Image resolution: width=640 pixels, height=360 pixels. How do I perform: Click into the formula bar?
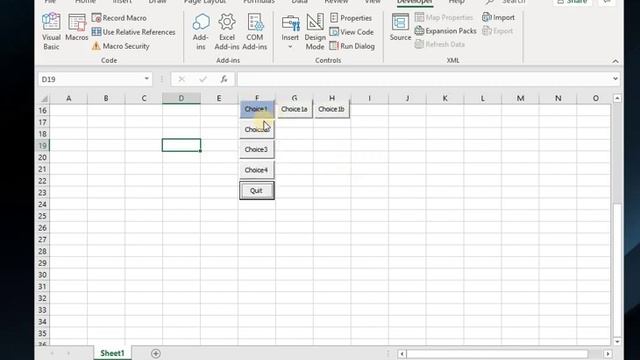coord(424,79)
